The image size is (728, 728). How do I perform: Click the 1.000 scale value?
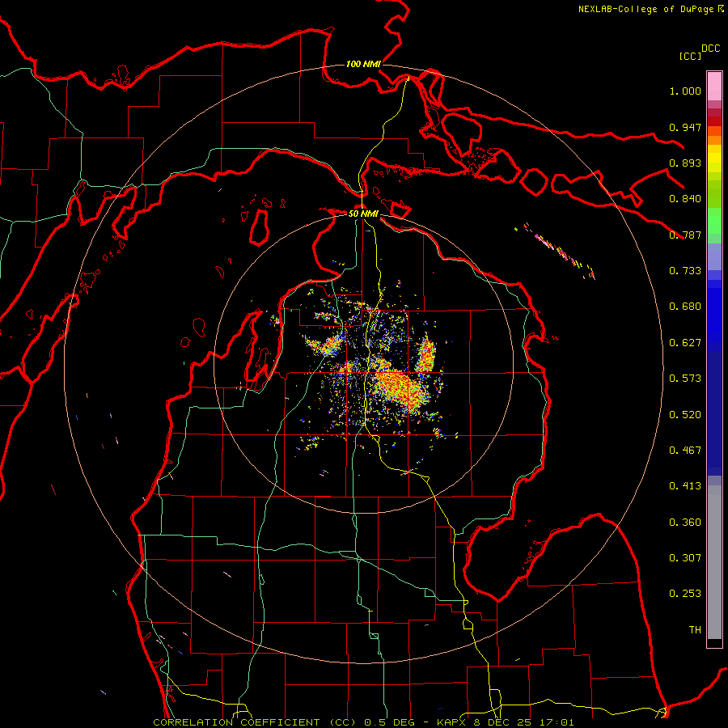click(685, 91)
